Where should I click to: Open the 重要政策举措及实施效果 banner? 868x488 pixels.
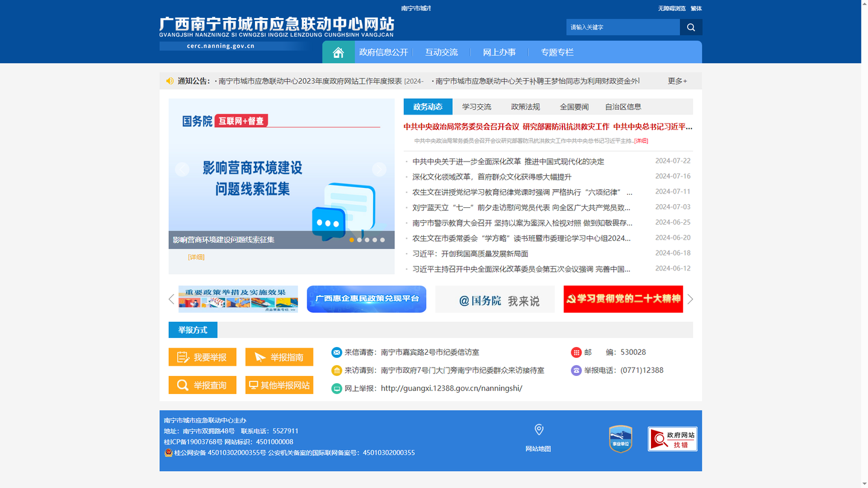[238, 299]
